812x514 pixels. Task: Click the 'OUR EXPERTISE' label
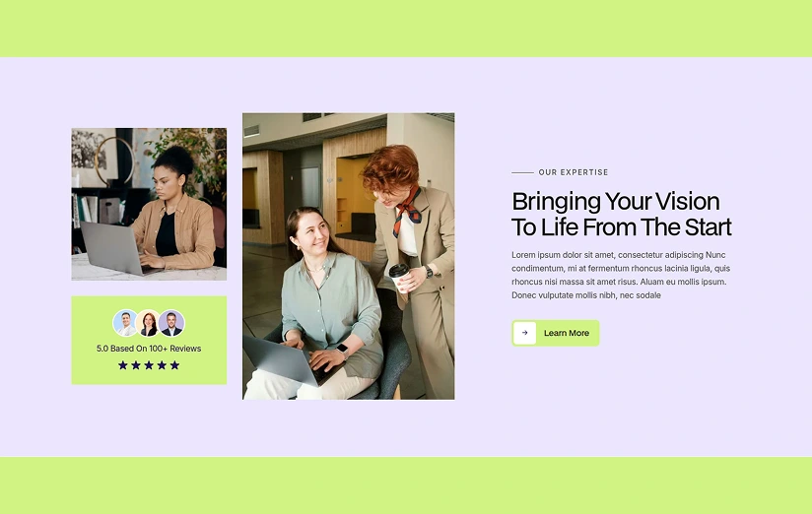[x=574, y=172]
